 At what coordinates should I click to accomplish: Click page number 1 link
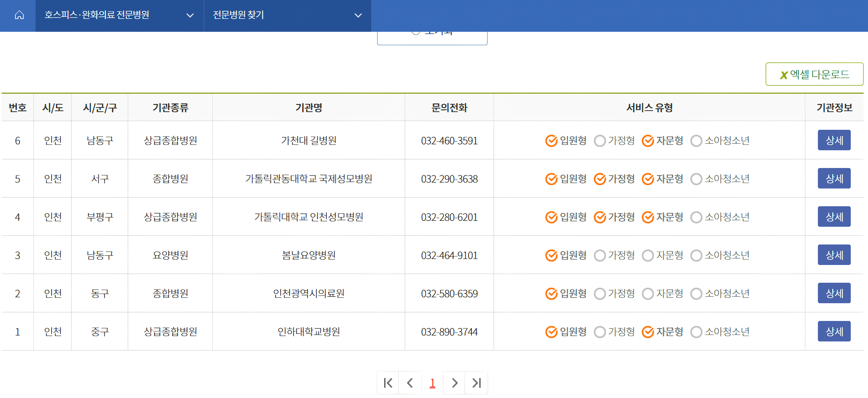[x=432, y=383]
